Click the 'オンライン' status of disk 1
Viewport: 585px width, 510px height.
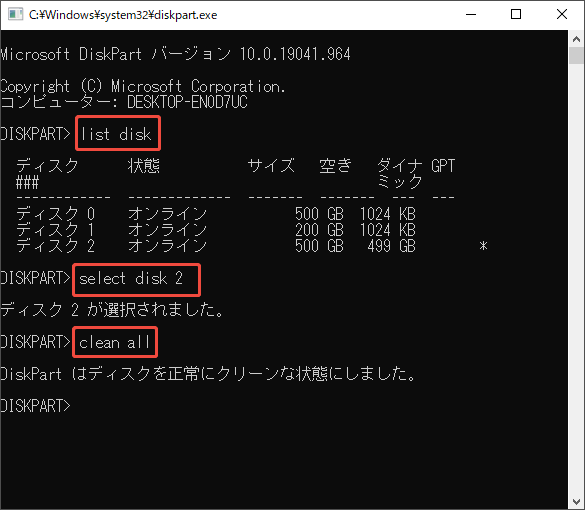pos(168,230)
